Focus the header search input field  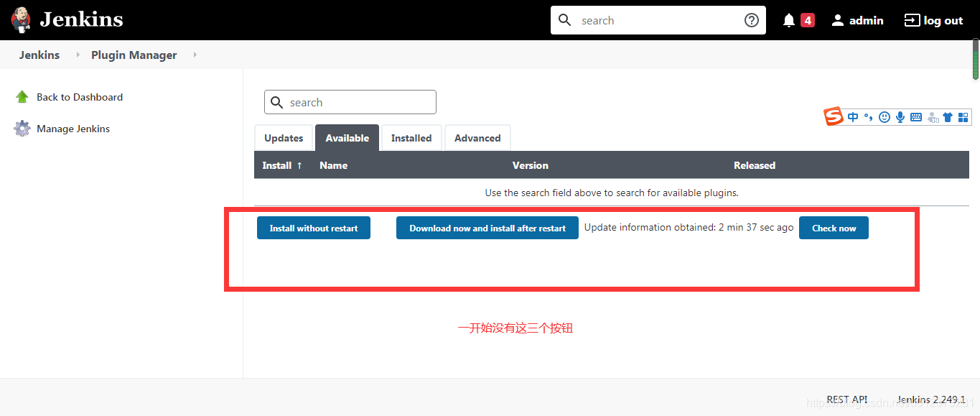point(658,20)
